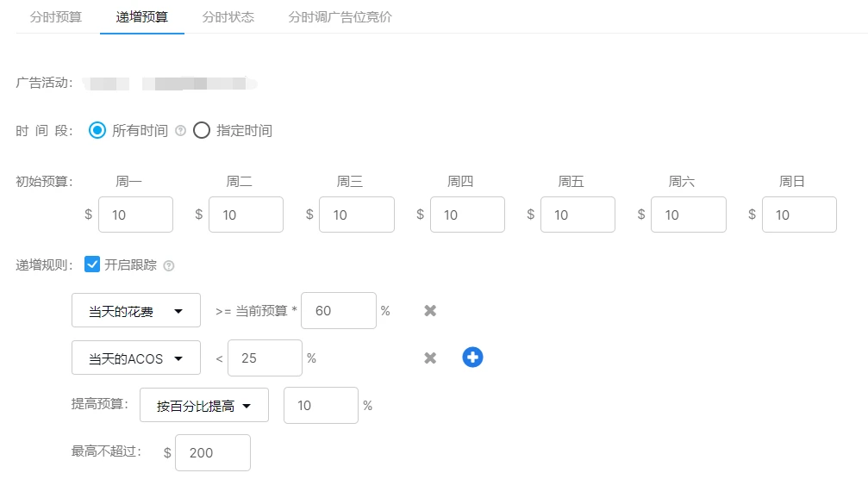This screenshot has width=868, height=479.
Task: Switch to the 分时预算 tab
Action: (56, 16)
